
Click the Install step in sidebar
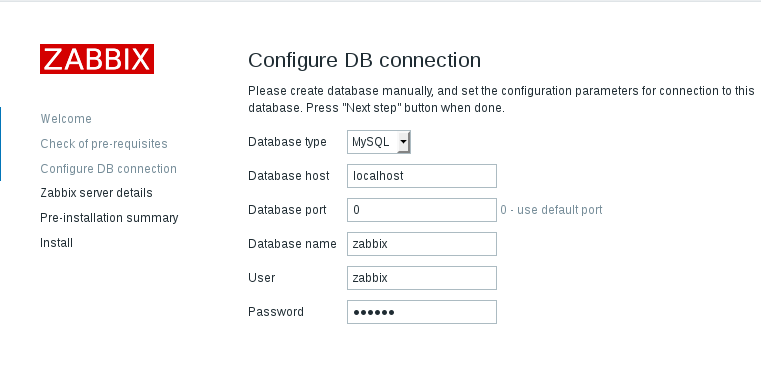pos(56,243)
